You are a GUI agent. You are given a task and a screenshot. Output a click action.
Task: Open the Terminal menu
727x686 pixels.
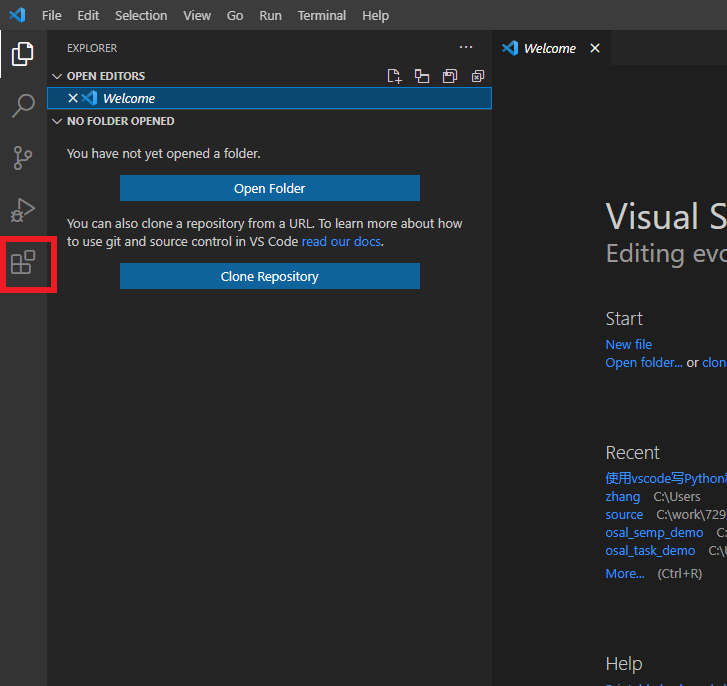(322, 15)
